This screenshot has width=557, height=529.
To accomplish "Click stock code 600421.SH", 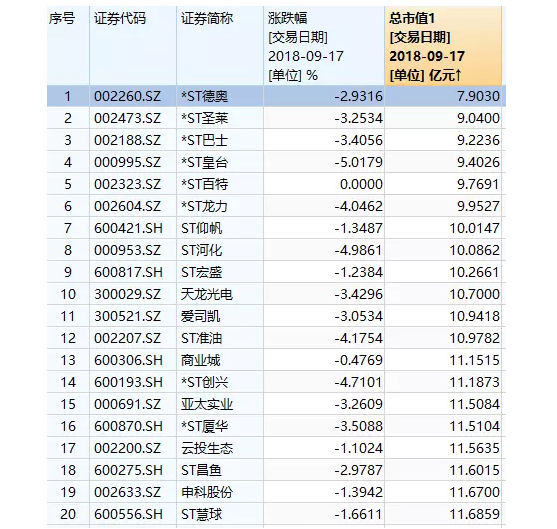I will pos(128,228).
